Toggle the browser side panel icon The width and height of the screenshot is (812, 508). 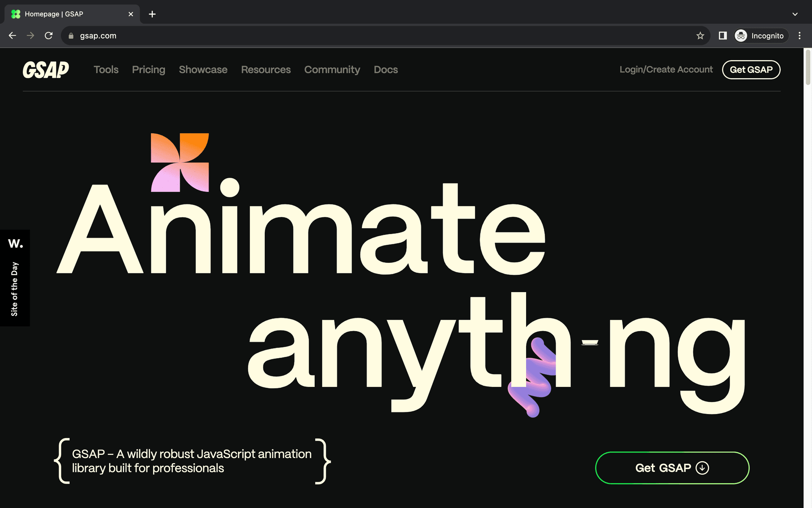coord(723,36)
